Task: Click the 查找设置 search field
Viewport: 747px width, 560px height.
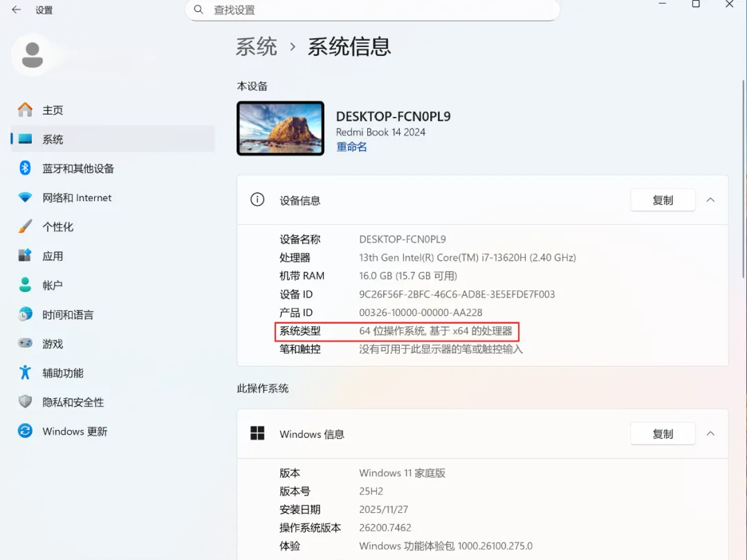Action: point(372,10)
